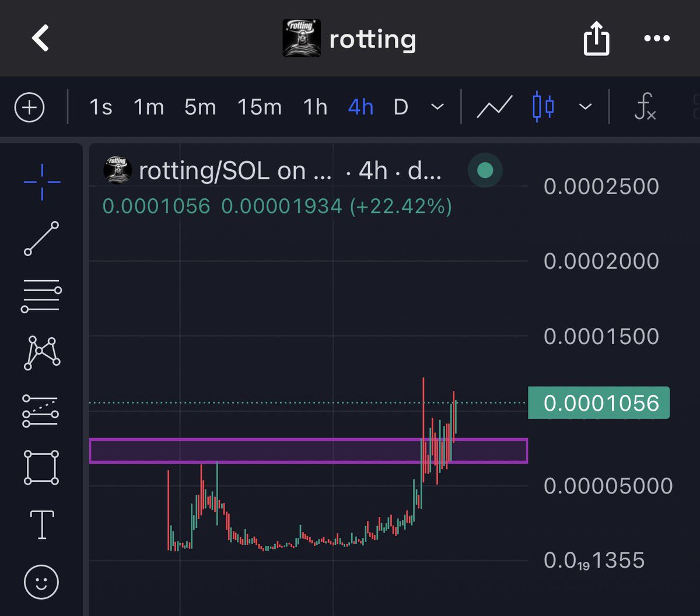
Task: Tap the share icon in the header
Action: pos(596,38)
